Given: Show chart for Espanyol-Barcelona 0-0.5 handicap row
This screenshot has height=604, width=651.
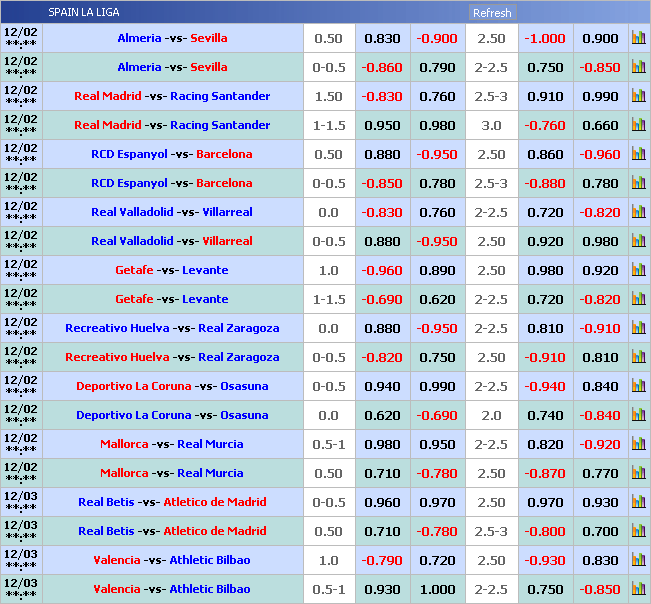Looking at the screenshot, I should (638, 183).
